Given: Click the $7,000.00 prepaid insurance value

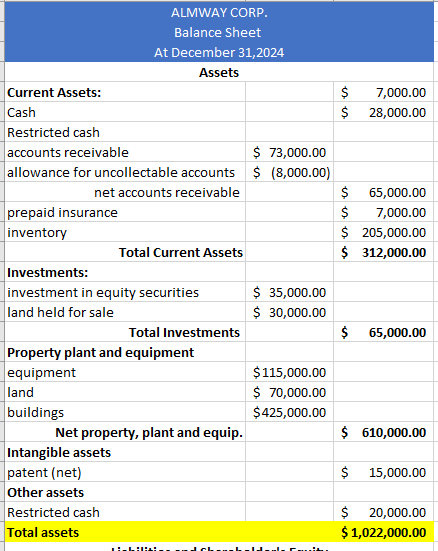Looking at the screenshot, I should coord(384,213).
